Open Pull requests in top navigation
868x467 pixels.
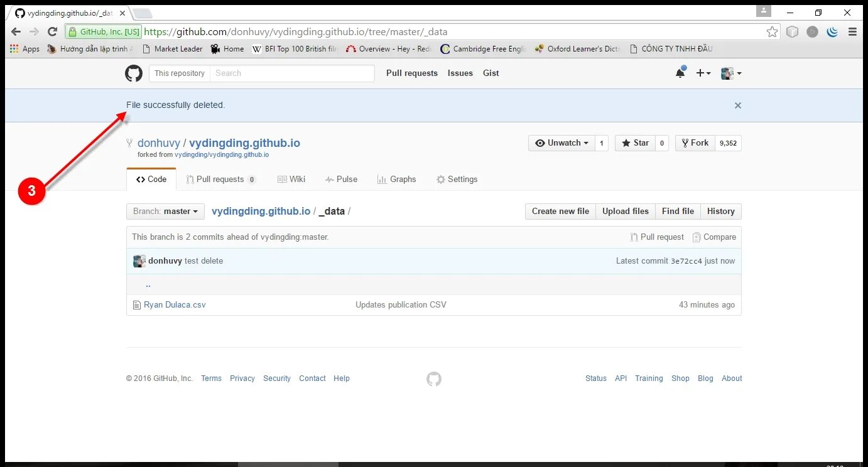[412, 73]
